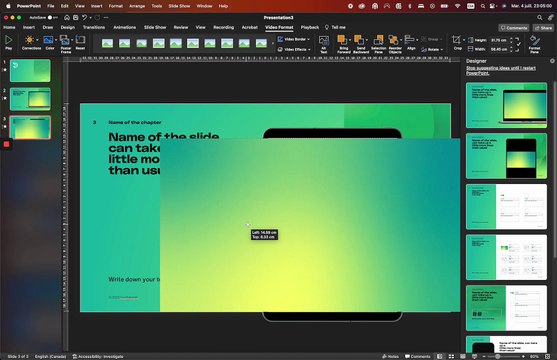Click the Color adjustment icon
Screen dimensions: 557x360
[x=48, y=40]
